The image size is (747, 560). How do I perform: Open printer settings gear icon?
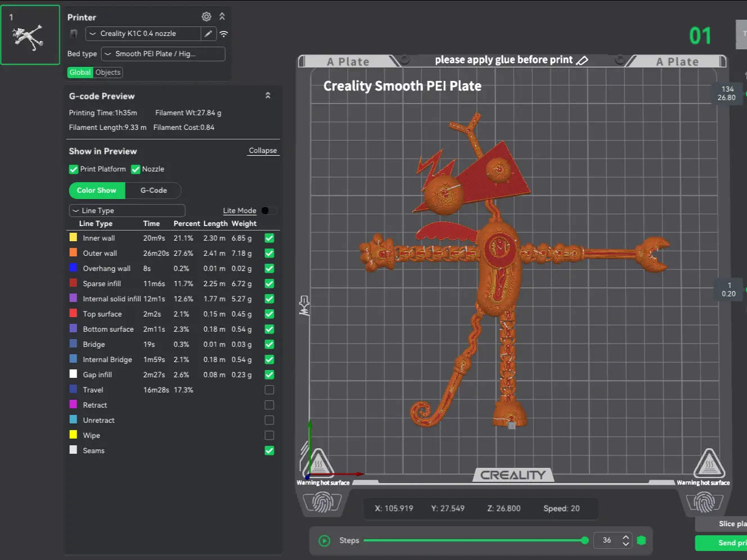(206, 17)
